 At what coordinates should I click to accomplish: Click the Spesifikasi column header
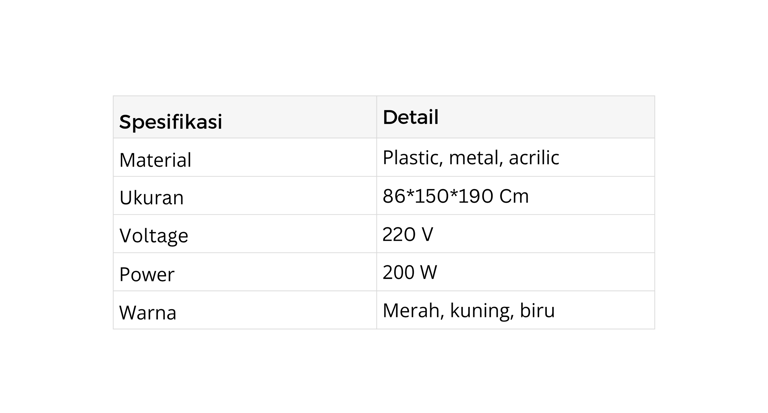pos(171,122)
